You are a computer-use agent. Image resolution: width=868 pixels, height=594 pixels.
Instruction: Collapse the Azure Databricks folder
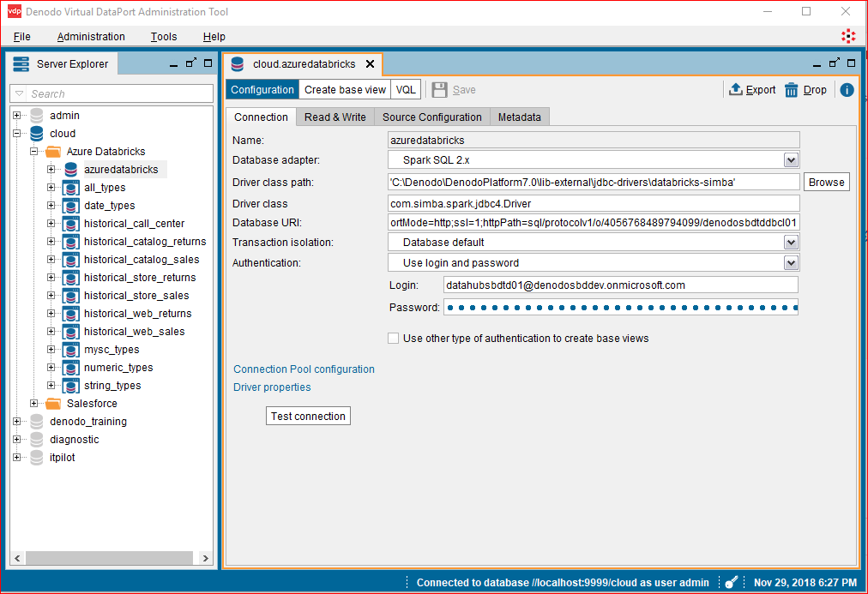click(33, 152)
